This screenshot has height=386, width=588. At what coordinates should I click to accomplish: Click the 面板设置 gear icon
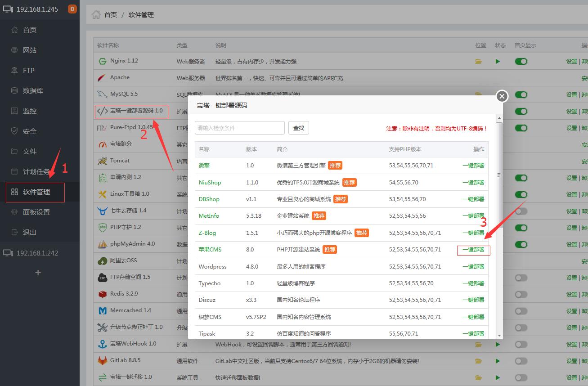pos(14,212)
